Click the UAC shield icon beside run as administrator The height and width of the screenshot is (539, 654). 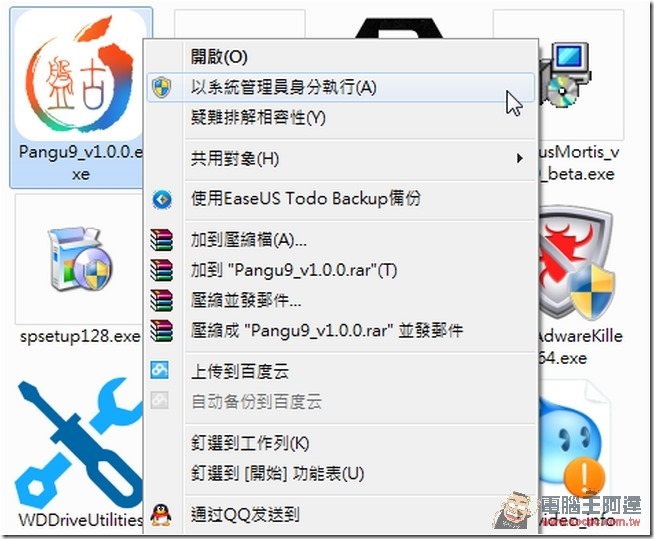(x=161, y=87)
